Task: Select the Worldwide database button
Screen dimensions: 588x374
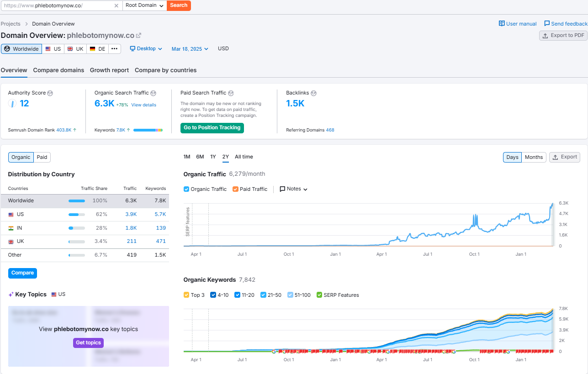Action: (x=21, y=49)
